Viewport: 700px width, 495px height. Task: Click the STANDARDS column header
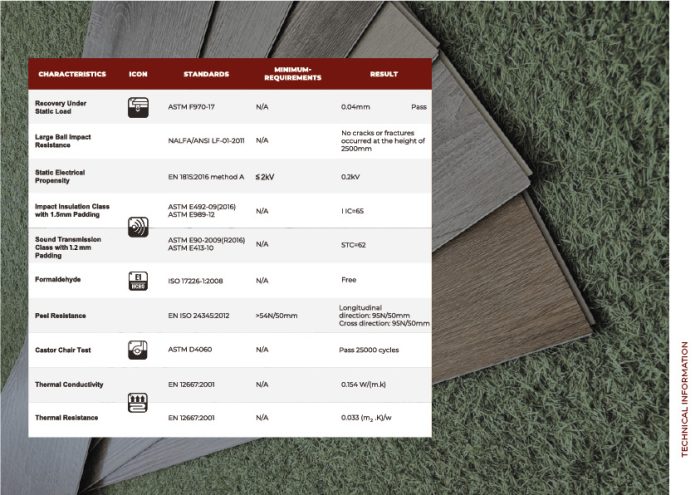click(x=206, y=74)
